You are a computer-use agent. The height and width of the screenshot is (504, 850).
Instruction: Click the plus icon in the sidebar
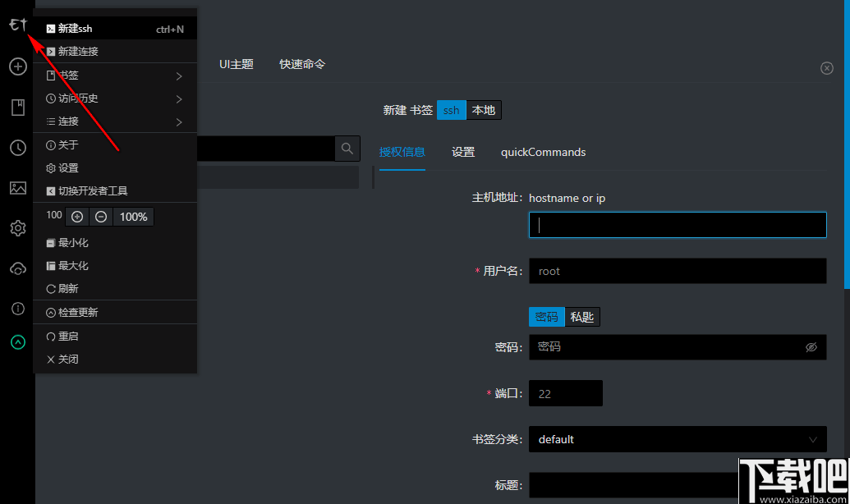point(18,66)
